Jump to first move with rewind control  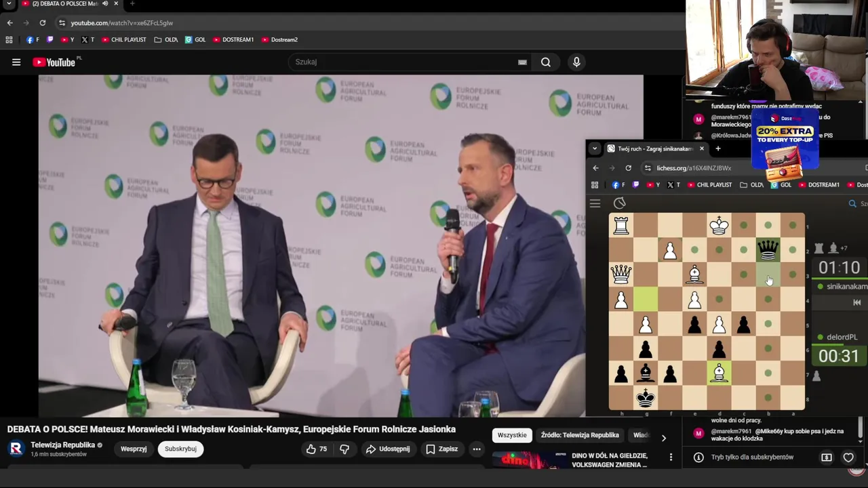[856, 303]
